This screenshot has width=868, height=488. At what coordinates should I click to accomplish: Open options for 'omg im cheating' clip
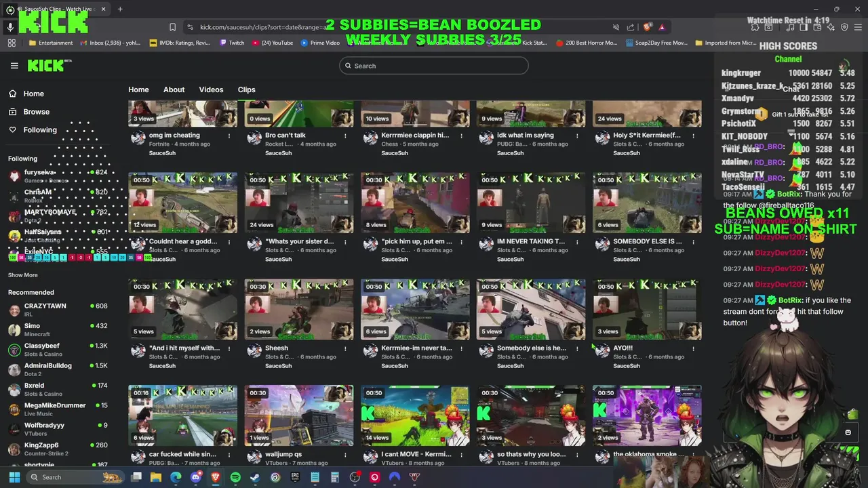tap(229, 136)
